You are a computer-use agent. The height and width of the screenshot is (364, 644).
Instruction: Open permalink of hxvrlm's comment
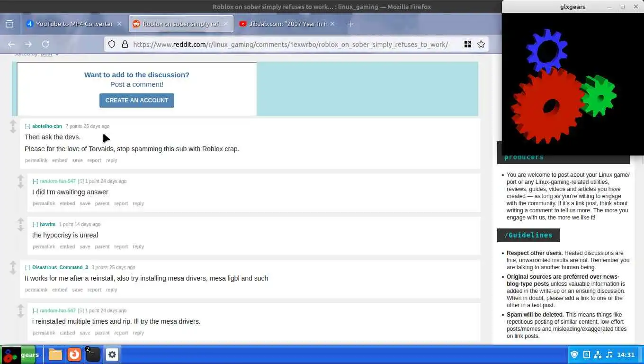pyautogui.click(x=44, y=247)
